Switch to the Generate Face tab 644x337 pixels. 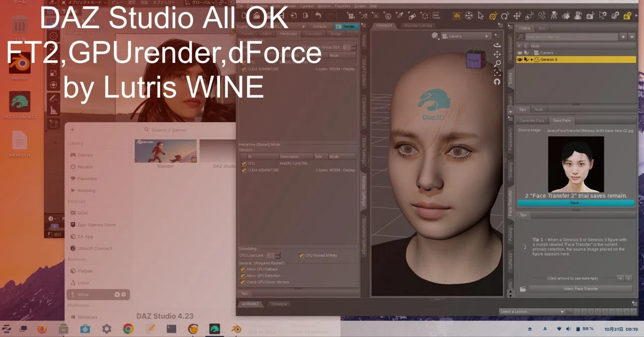pyautogui.click(x=532, y=121)
